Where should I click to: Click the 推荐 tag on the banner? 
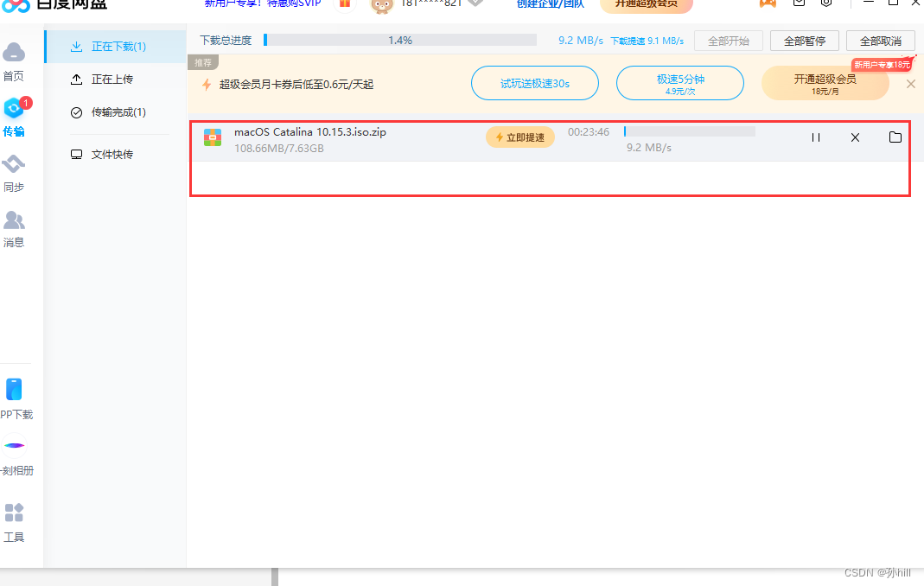(x=203, y=62)
